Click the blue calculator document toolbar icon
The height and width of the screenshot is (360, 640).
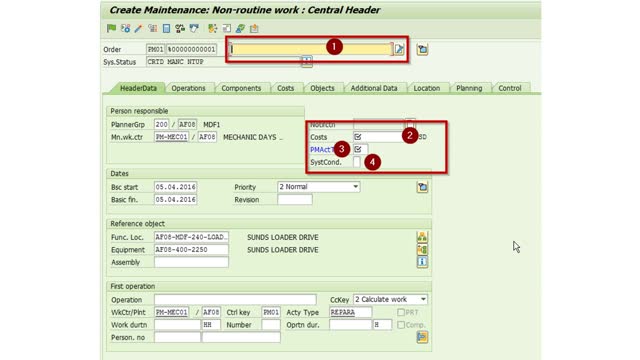(x=166, y=28)
